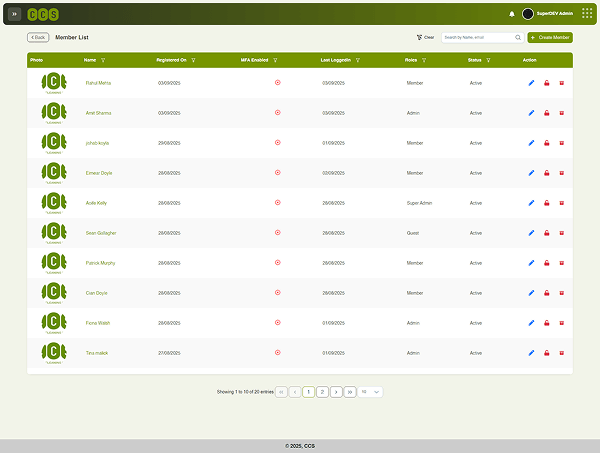The image size is (600, 453).
Task: Open the Roles column filter
Action: (425, 61)
